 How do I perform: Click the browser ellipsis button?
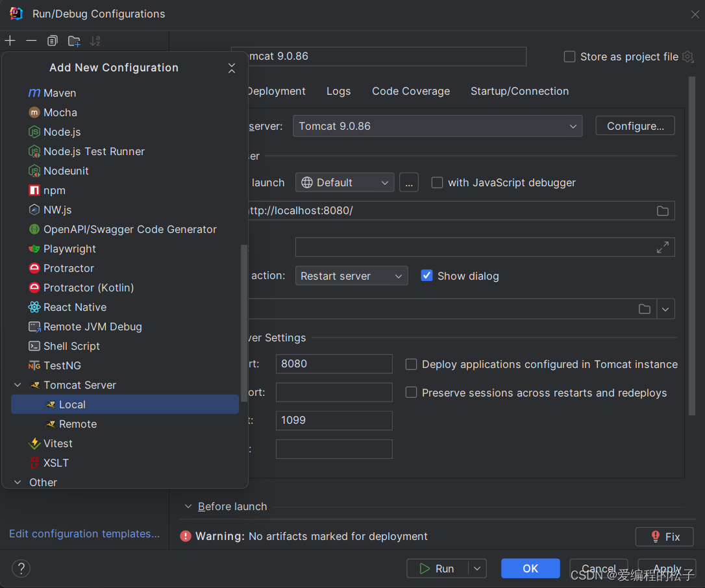coord(409,182)
